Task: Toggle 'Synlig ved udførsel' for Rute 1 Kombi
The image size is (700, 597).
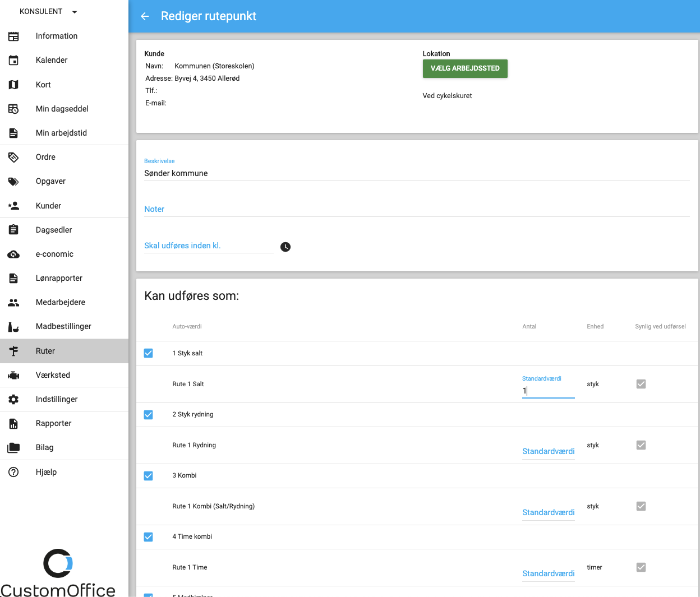Action: (x=641, y=506)
